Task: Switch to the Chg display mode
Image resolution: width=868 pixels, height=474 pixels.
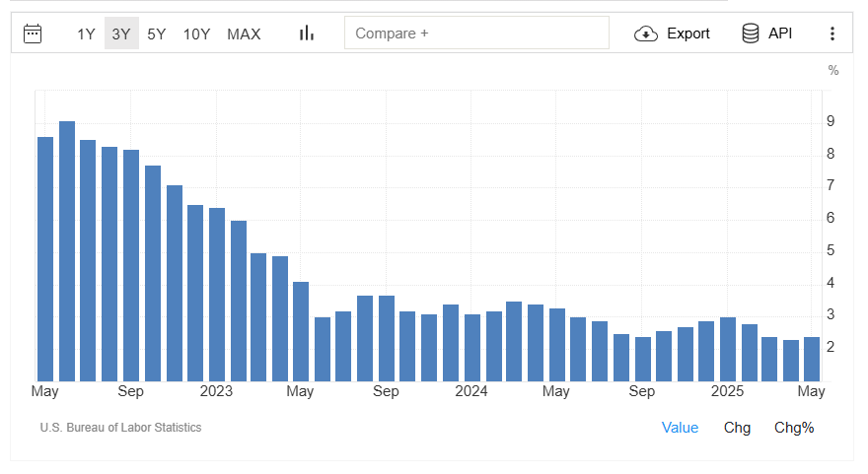Action: (x=737, y=427)
